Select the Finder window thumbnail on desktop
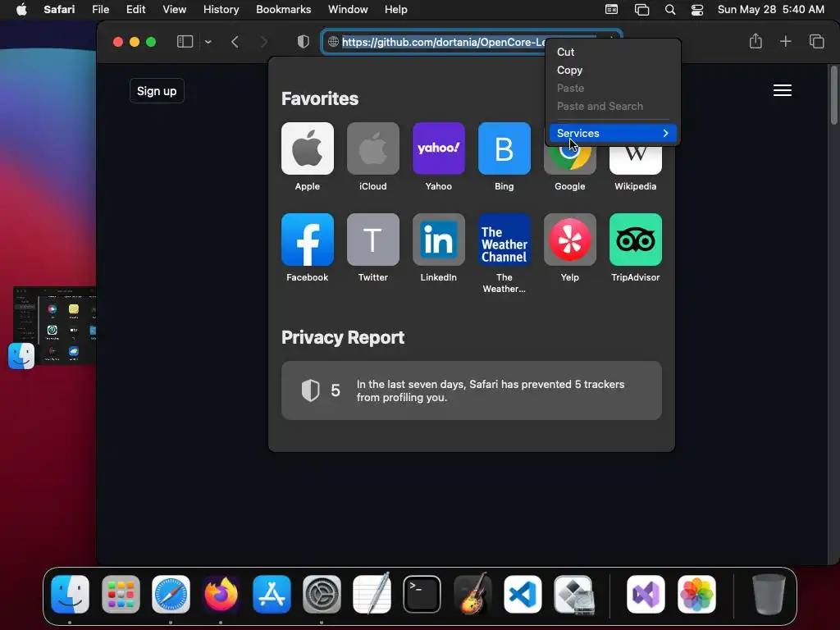The width and height of the screenshot is (840, 630). 55,326
